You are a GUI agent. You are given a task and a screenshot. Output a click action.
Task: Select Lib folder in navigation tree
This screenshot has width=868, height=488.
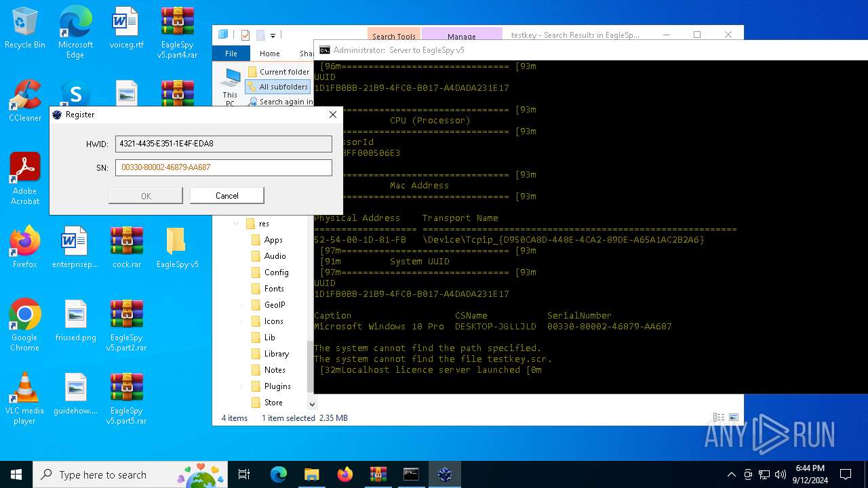(263, 338)
